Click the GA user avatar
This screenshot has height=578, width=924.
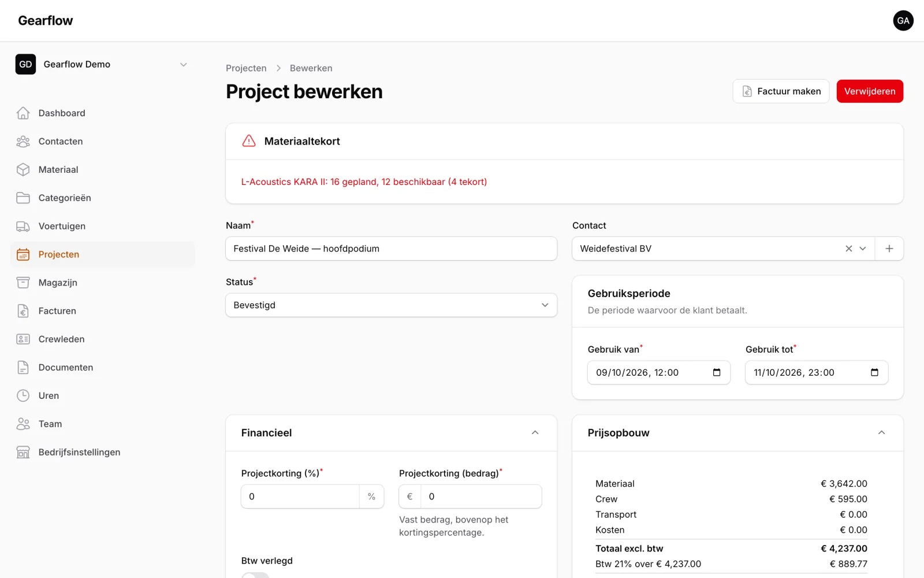pos(903,21)
